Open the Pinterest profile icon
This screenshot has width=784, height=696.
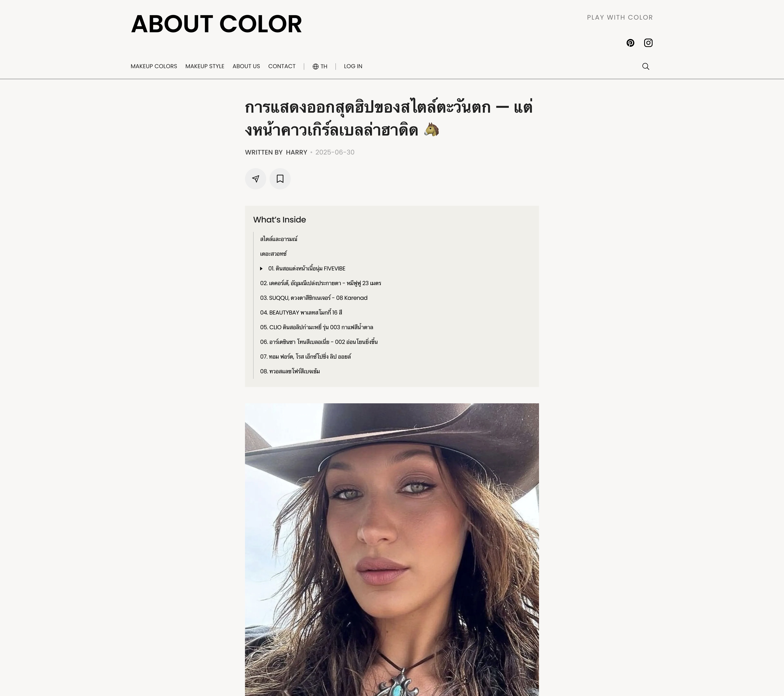pyautogui.click(x=630, y=43)
